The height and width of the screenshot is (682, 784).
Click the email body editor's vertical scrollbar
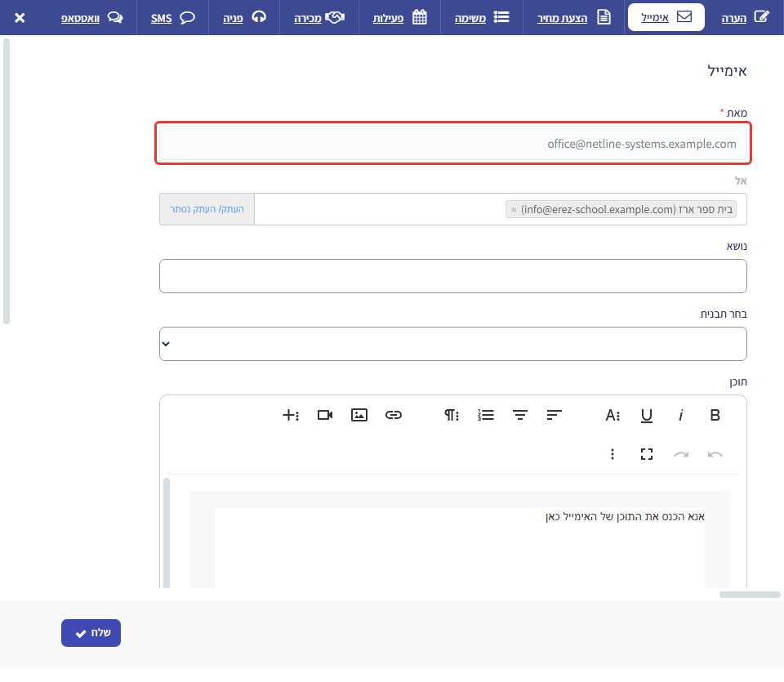(x=167, y=533)
